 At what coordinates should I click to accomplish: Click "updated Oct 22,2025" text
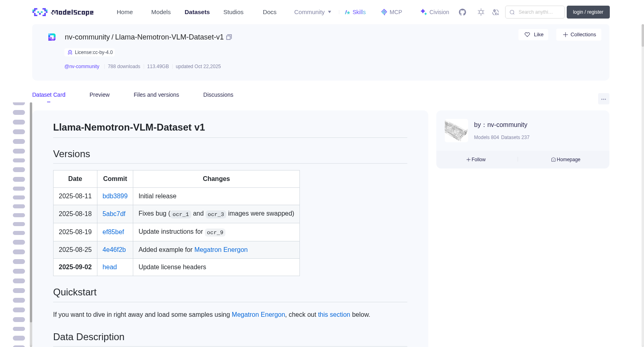198,66
